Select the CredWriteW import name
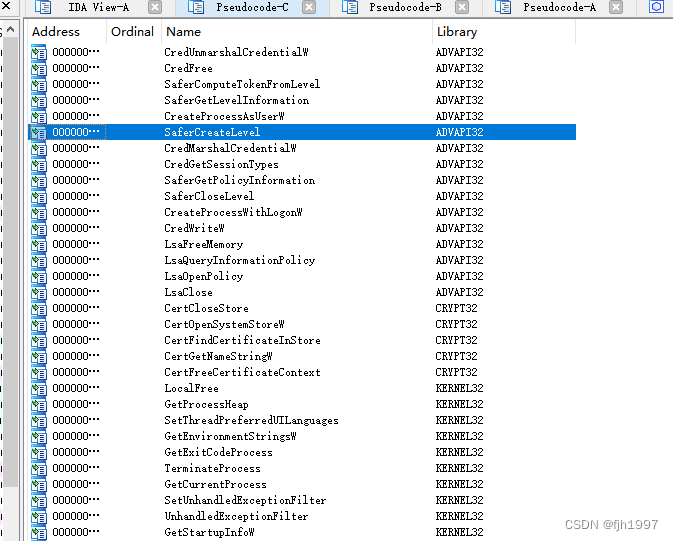Viewport: 673px width, 541px height. (x=194, y=228)
